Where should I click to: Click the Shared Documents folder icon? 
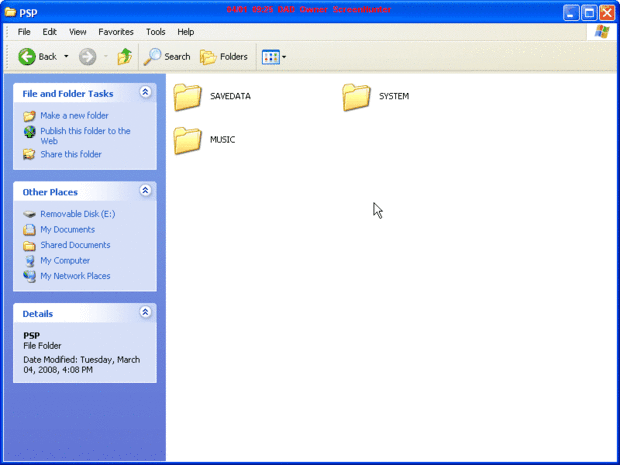tap(29, 246)
